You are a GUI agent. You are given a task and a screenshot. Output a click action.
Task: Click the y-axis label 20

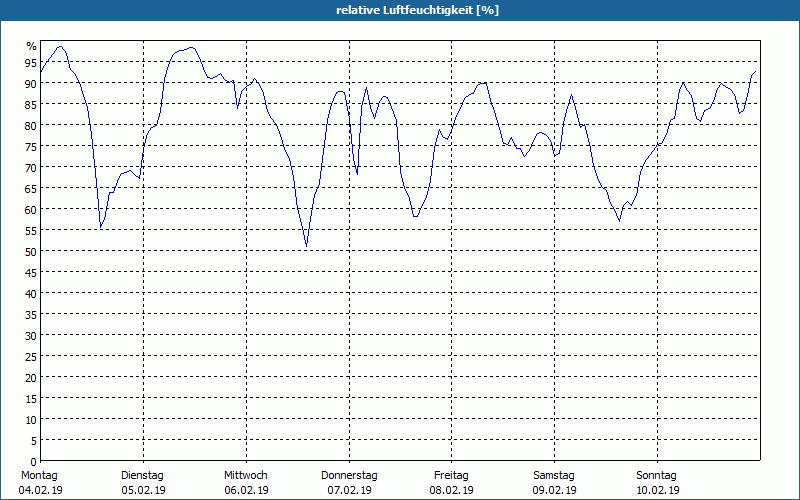pos(31,378)
